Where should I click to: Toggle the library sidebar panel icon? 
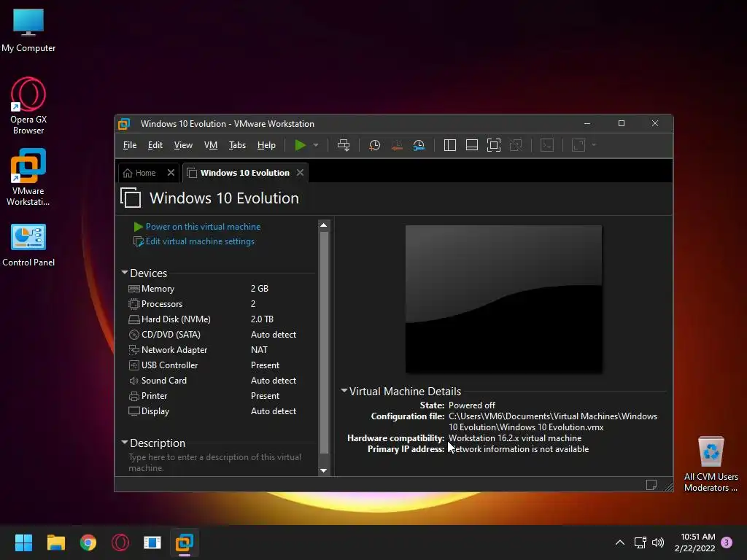pos(449,145)
